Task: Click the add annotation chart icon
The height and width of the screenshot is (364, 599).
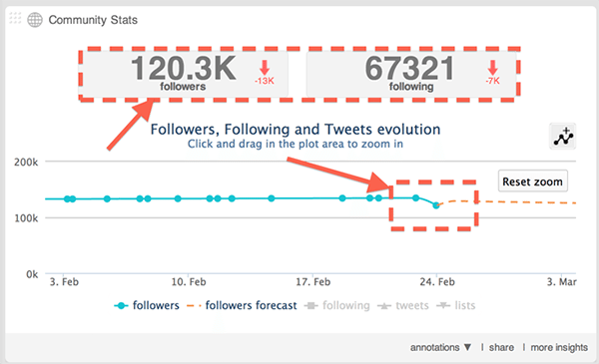Action: pyautogui.click(x=563, y=137)
